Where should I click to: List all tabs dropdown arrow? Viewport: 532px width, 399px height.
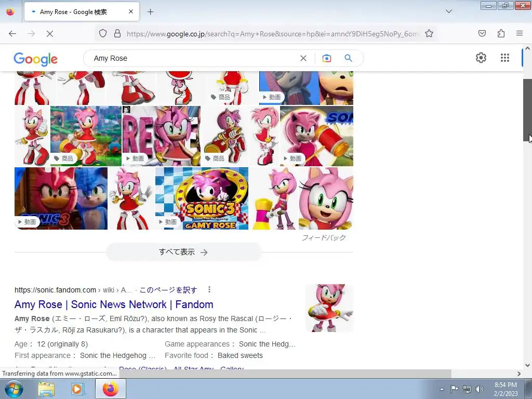448,11
